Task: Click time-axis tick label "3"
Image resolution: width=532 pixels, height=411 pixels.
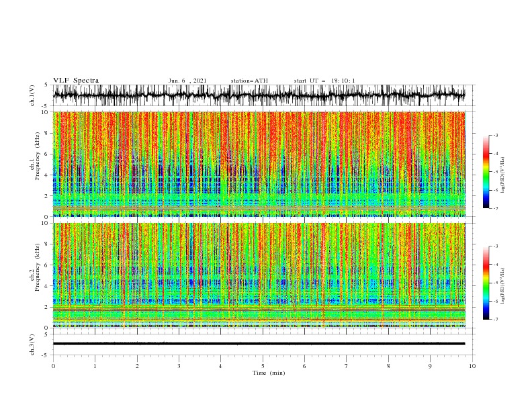Action: (x=179, y=366)
